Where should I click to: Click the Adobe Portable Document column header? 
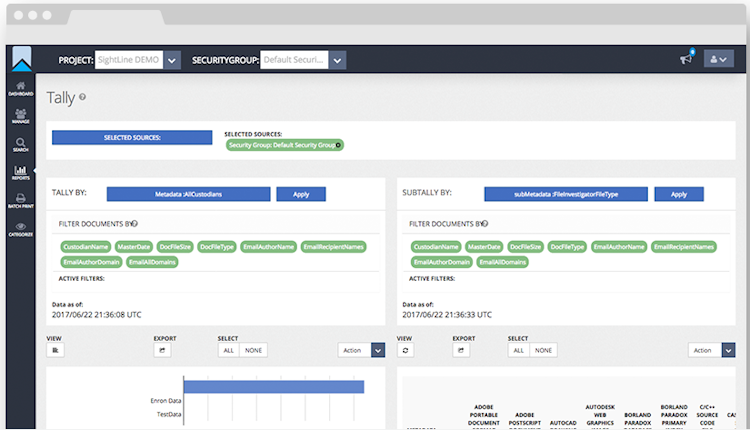click(484, 415)
